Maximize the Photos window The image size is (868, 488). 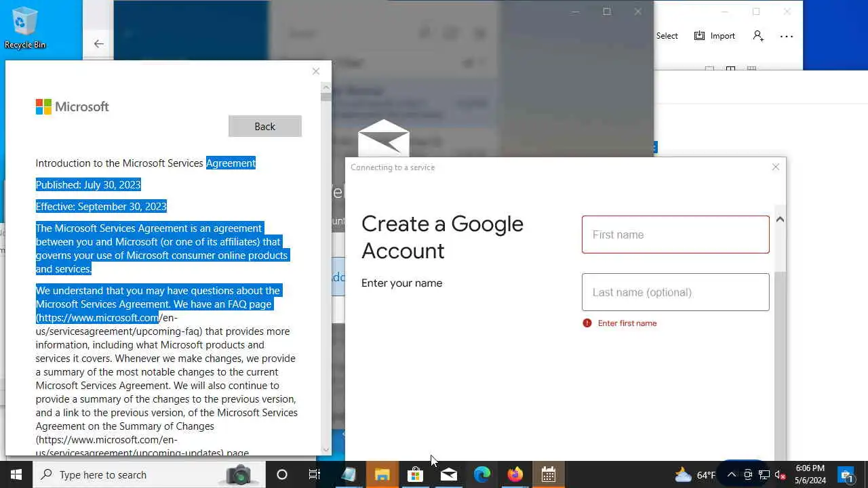click(756, 12)
